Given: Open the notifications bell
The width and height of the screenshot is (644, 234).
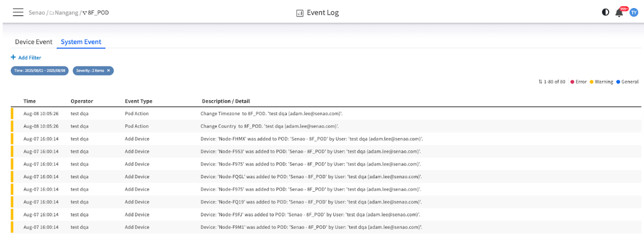Looking at the screenshot, I should 619,12.
